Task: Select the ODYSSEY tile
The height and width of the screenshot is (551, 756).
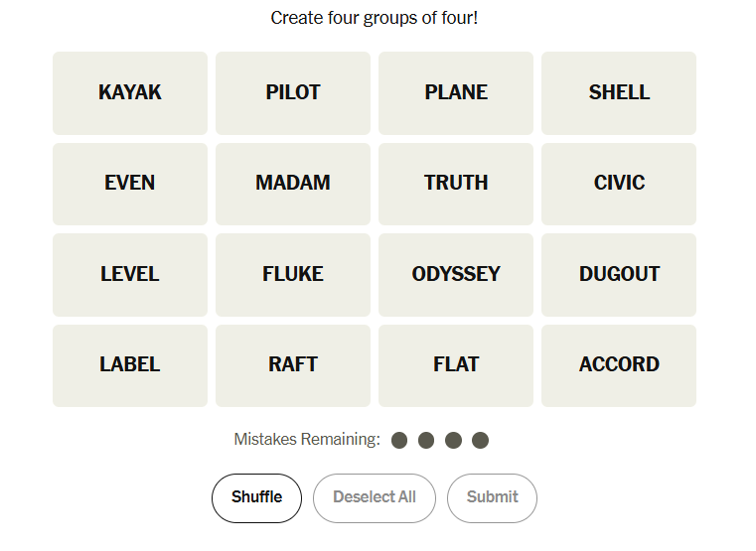Action: (x=456, y=275)
